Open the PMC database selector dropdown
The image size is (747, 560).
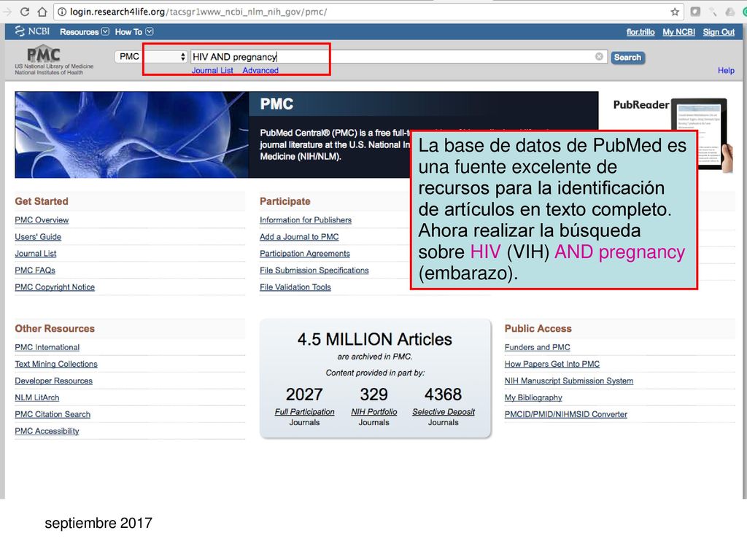tap(150, 57)
